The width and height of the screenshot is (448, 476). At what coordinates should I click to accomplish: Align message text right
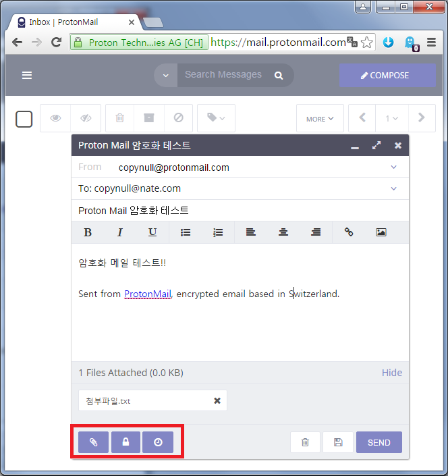tap(316, 232)
